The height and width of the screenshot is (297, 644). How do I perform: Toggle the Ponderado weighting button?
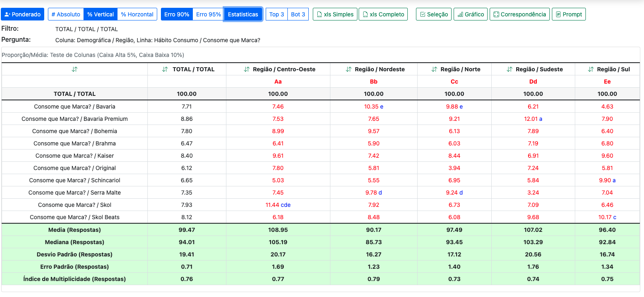pyautogui.click(x=23, y=14)
